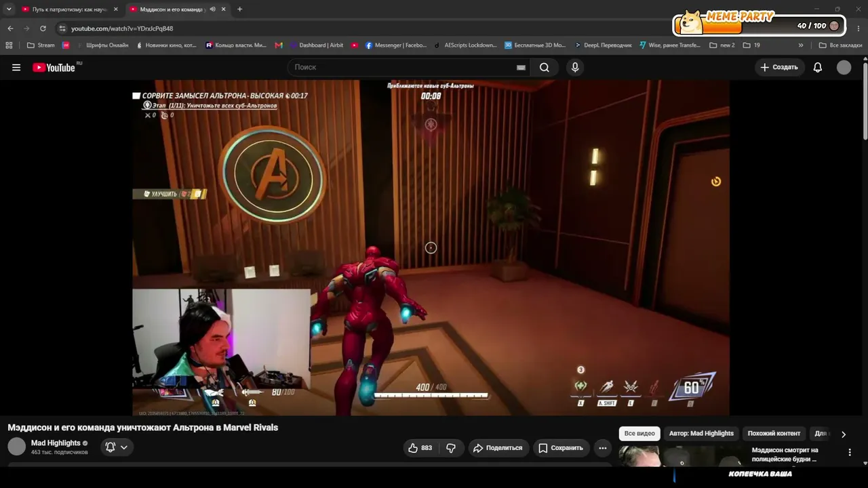
Task: Expand the subscription notification bell dropdown
Action: pyautogui.click(x=117, y=447)
